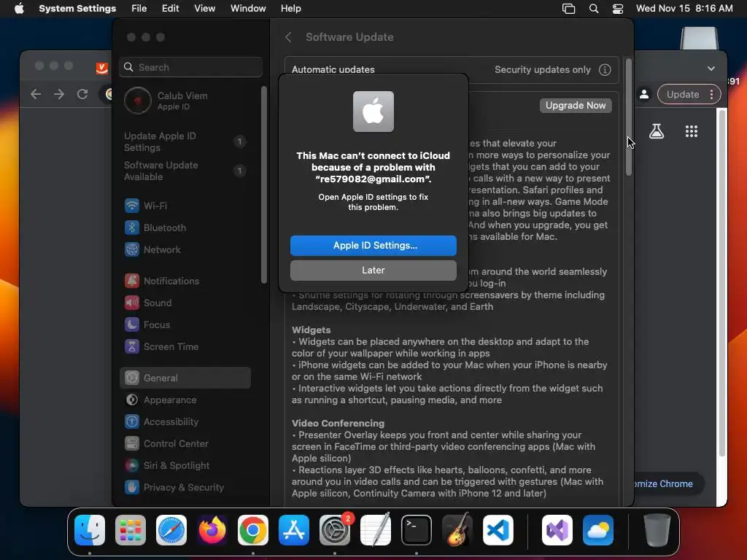Open the File menu
This screenshot has width=747, height=560.
[139, 9]
